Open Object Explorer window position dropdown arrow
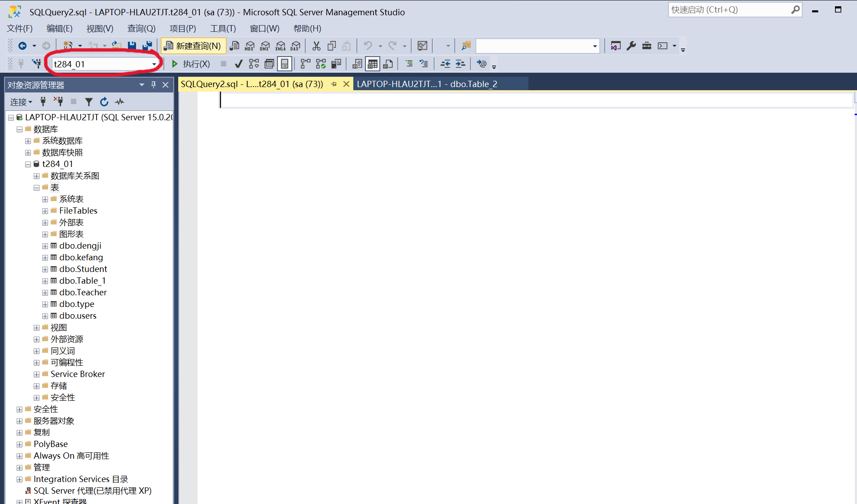The width and height of the screenshot is (857, 504). click(x=142, y=84)
